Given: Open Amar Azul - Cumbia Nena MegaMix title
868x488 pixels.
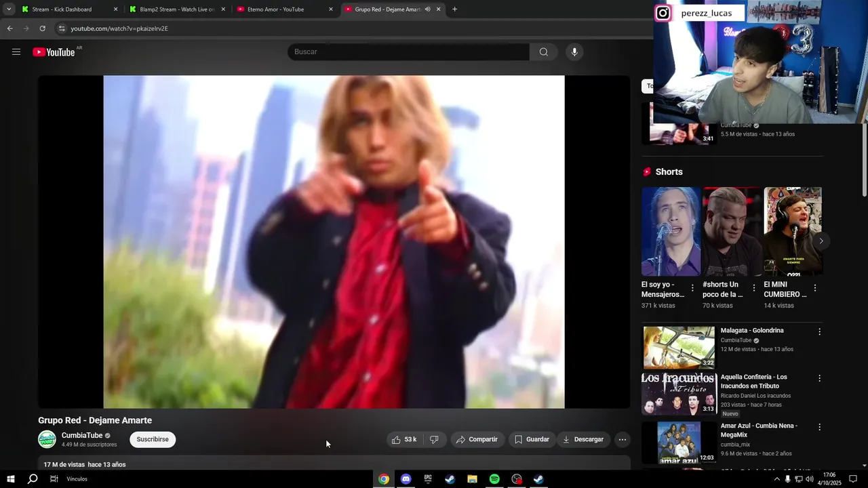Looking at the screenshot, I should pyautogui.click(x=759, y=430).
